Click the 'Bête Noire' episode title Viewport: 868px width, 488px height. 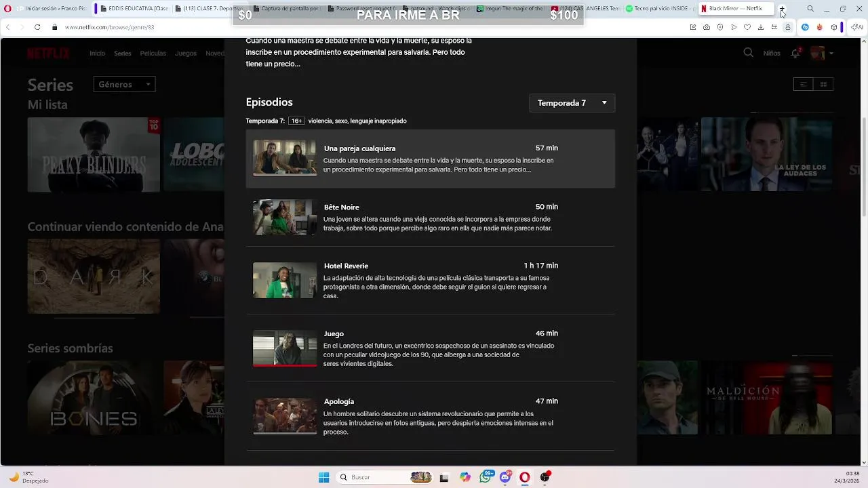pos(342,207)
